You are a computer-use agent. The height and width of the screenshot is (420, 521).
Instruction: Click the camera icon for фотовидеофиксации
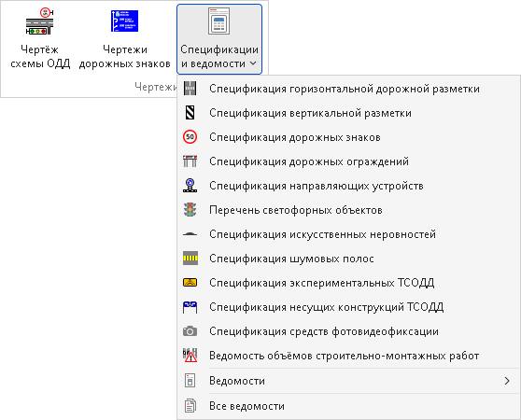[x=190, y=331]
